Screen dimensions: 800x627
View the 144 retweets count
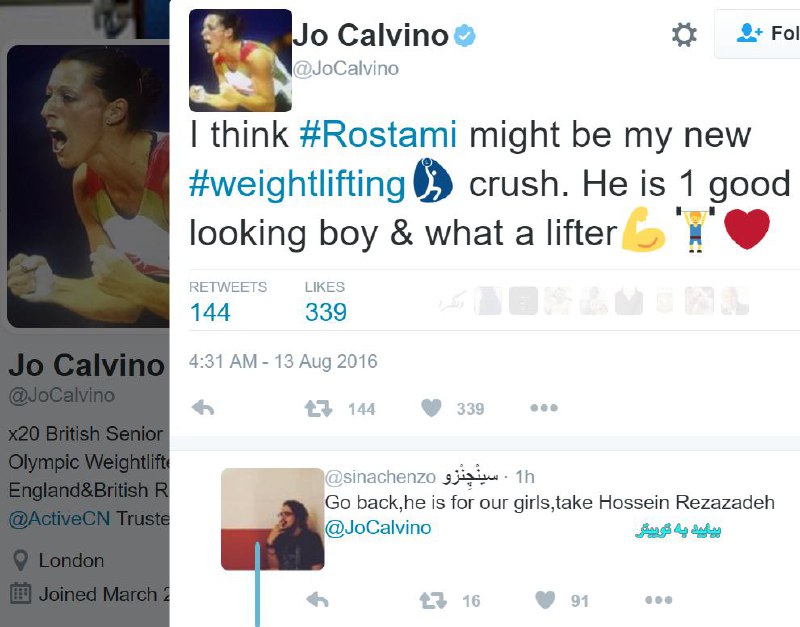(x=210, y=312)
